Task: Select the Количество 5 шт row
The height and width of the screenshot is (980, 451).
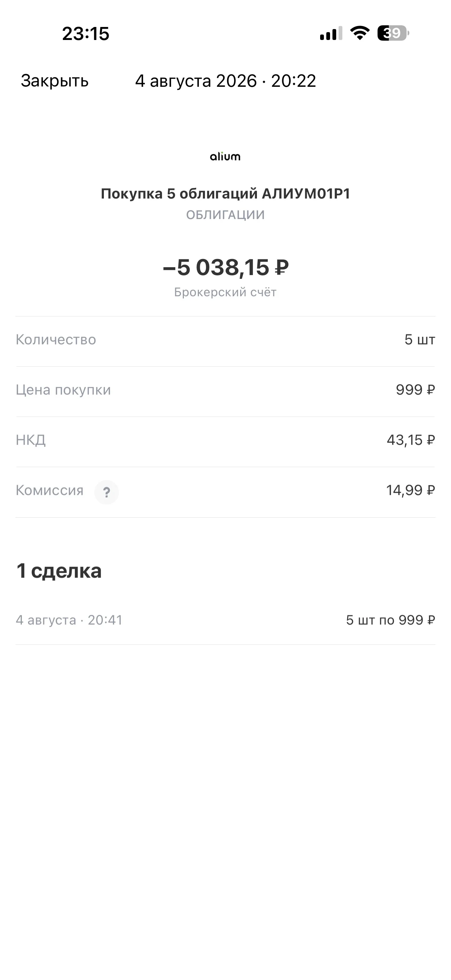Action: (x=225, y=340)
